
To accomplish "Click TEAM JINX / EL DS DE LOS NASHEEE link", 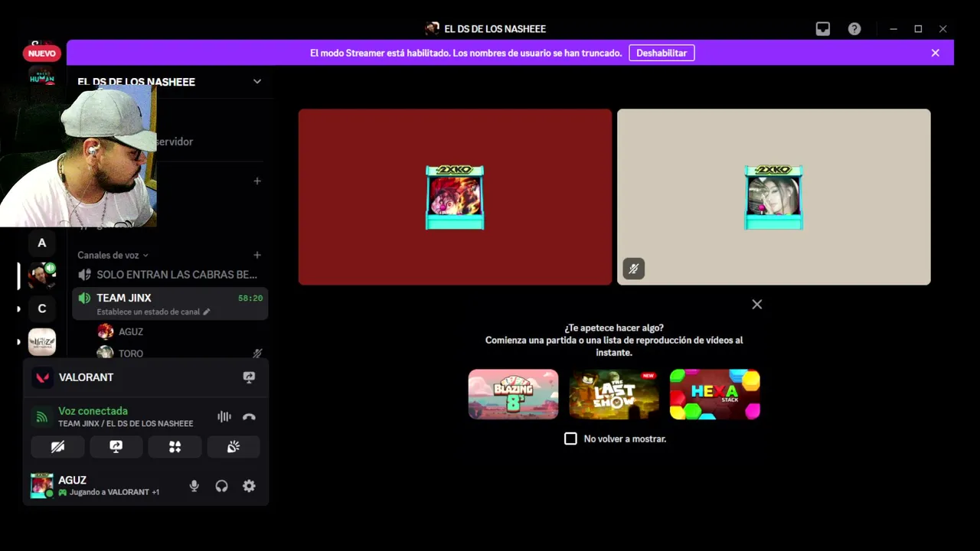I will tap(126, 423).
